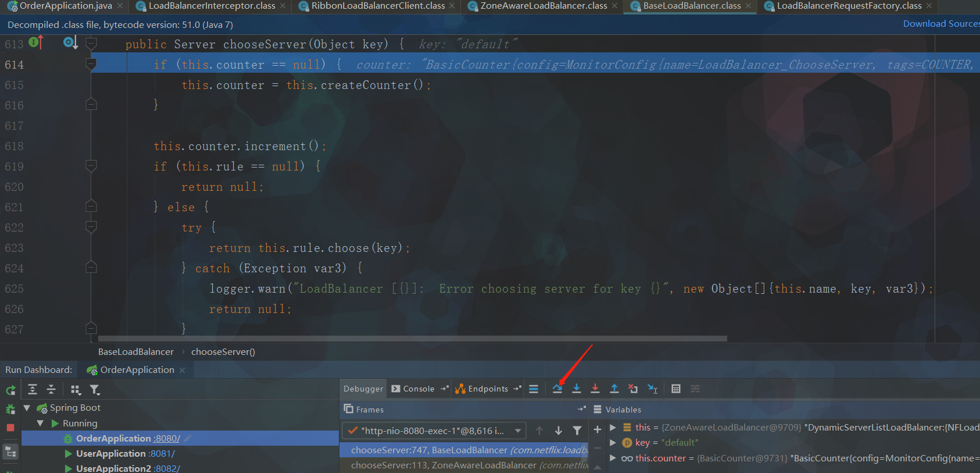This screenshot has width=980, height=473.
Task: Rerun the selected Run Dashboard configuration
Action: tap(10, 390)
